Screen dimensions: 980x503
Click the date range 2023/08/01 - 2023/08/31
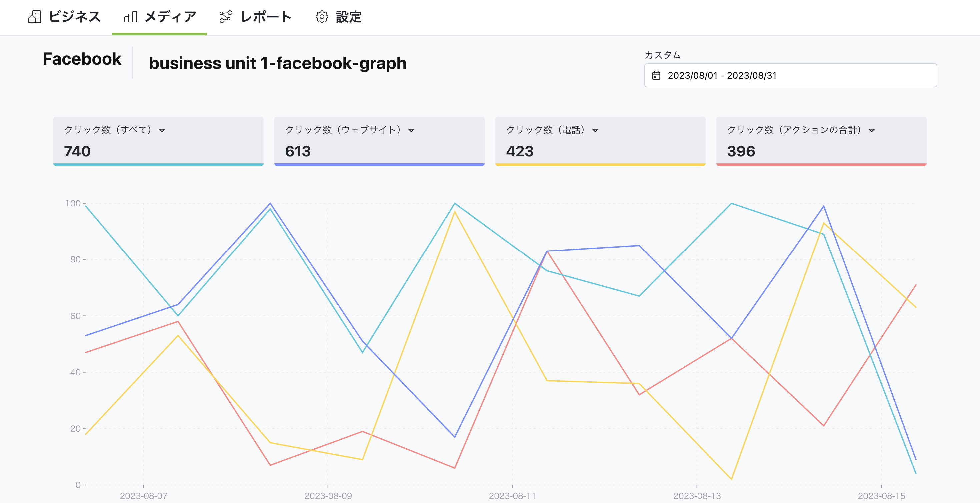tap(722, 75)
